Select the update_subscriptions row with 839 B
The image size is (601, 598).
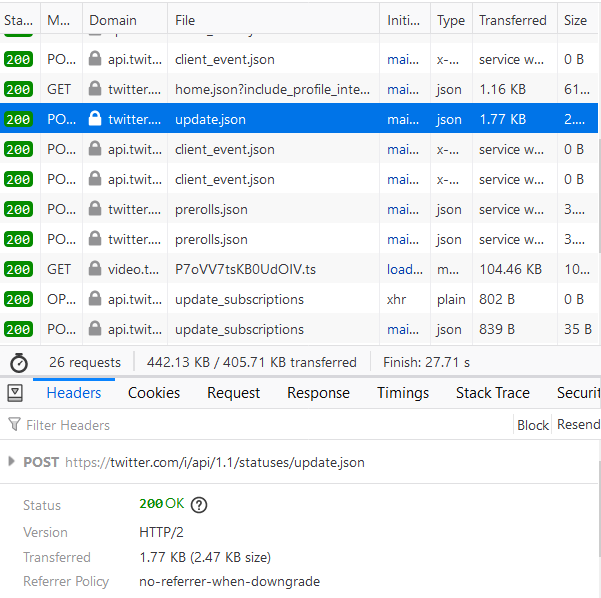tap(299, 329)
